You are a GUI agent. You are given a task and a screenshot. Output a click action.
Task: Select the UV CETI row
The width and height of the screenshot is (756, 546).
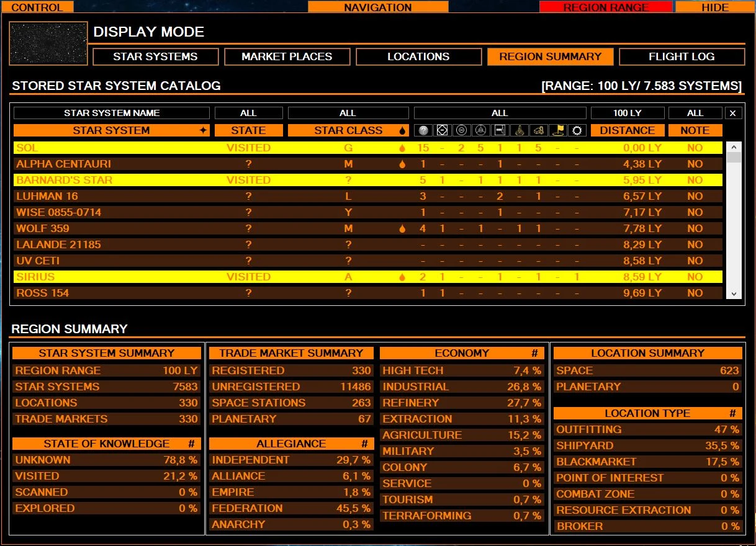coord(368,261)
